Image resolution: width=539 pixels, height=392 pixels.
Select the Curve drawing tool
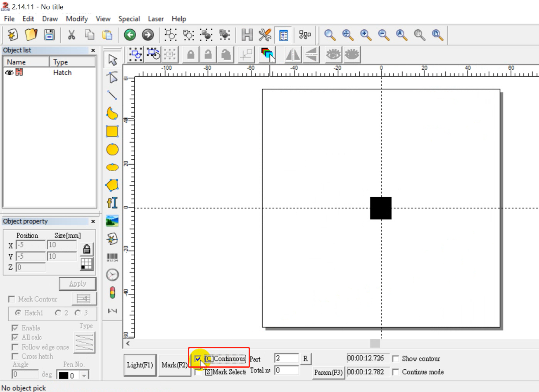point(112,113)
